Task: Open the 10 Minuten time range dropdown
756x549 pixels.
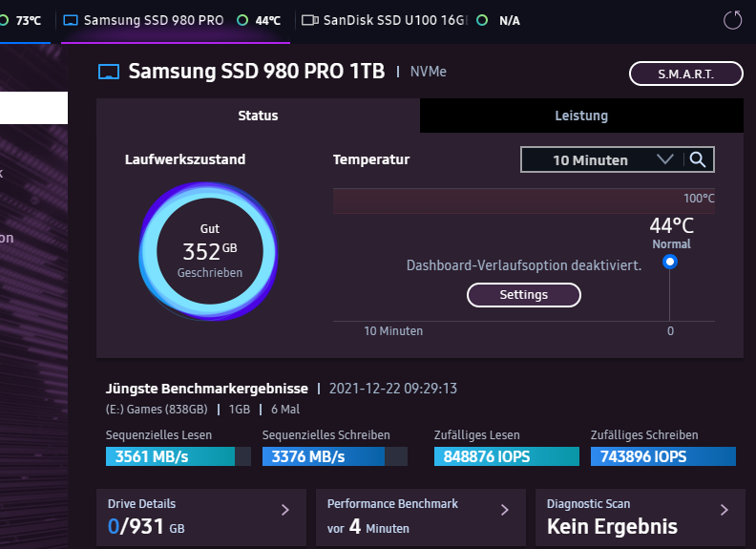Action: (x=601, y=159)
